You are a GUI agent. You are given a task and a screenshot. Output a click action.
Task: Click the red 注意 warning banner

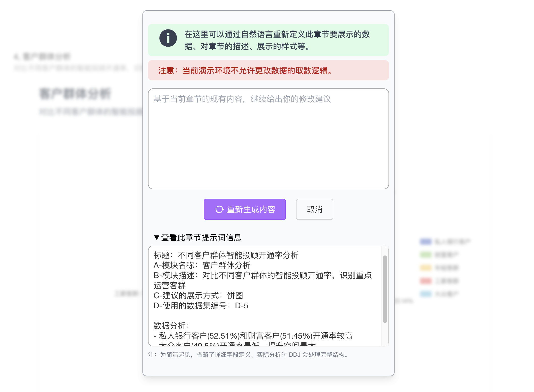(269, 71)
